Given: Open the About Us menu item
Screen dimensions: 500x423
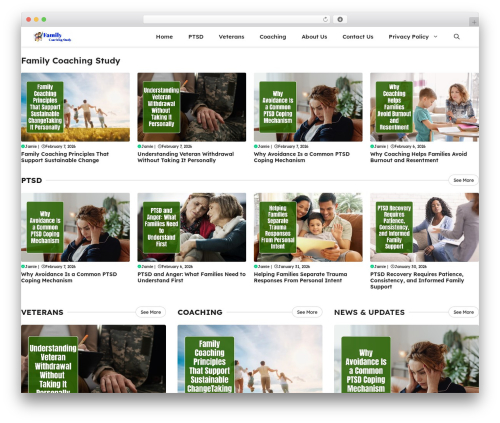Looking at the screenshot, I should pyautogui.click(x=314, y=37).
